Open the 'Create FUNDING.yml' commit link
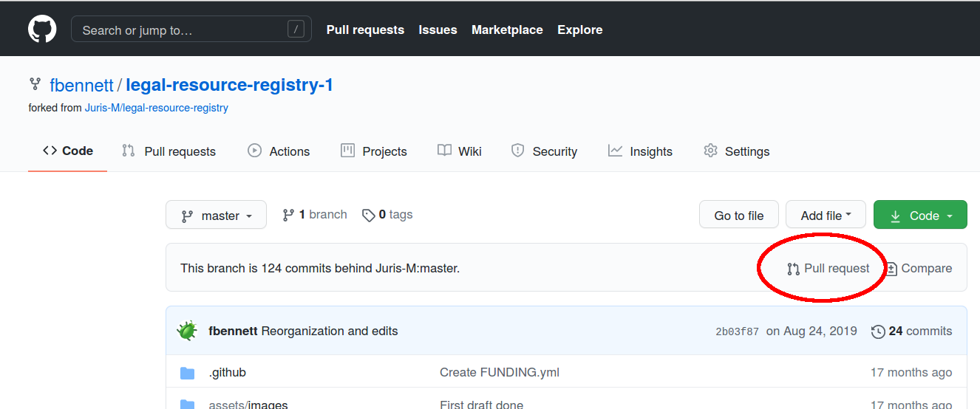The width and height of the screenshot is (980, 409). (x=500, y=372)
